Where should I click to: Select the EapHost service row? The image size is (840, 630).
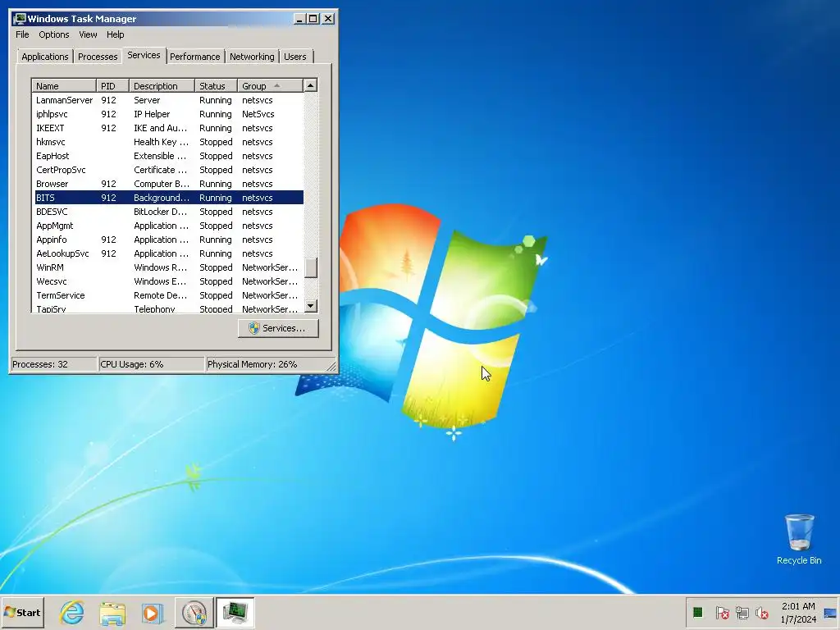tap(169, 156)
